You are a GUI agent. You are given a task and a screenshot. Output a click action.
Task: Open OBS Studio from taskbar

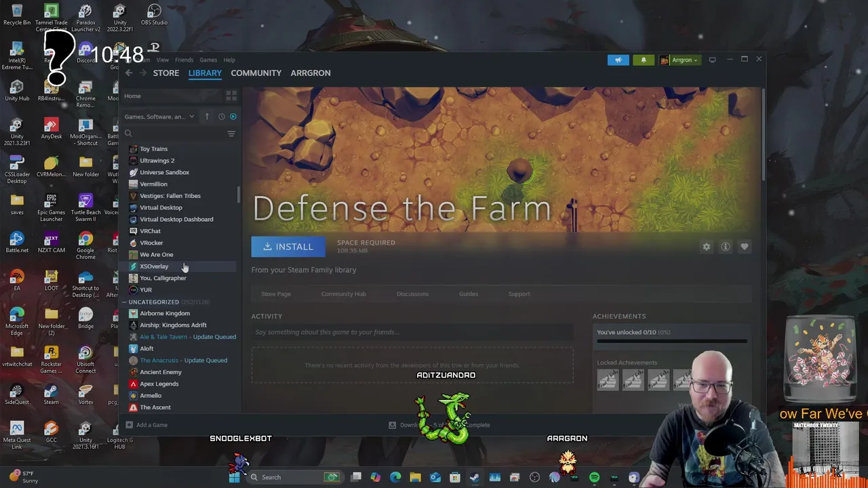(534, 477)
